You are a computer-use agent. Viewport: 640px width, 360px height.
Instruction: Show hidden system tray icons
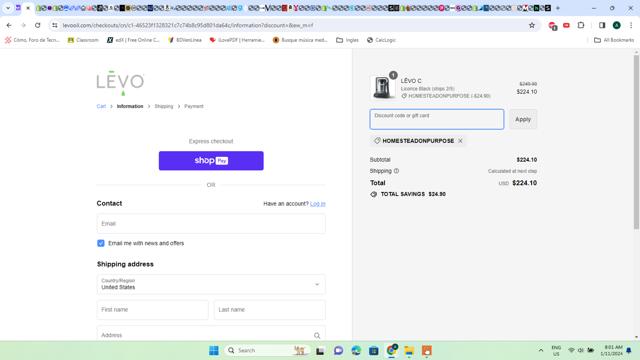tap(541, 350)
